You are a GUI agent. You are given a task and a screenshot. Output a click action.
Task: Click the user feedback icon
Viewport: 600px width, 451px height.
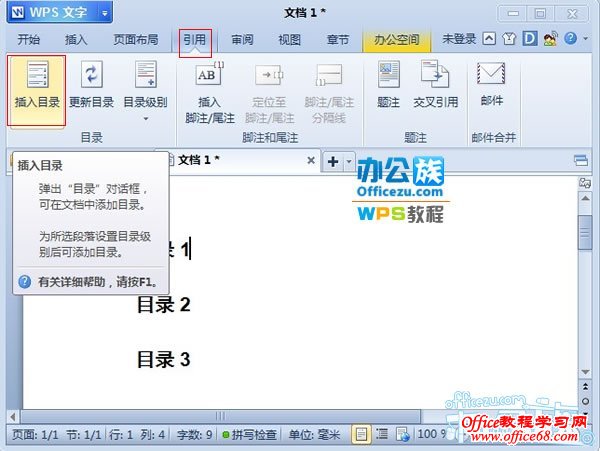point(550,39)
